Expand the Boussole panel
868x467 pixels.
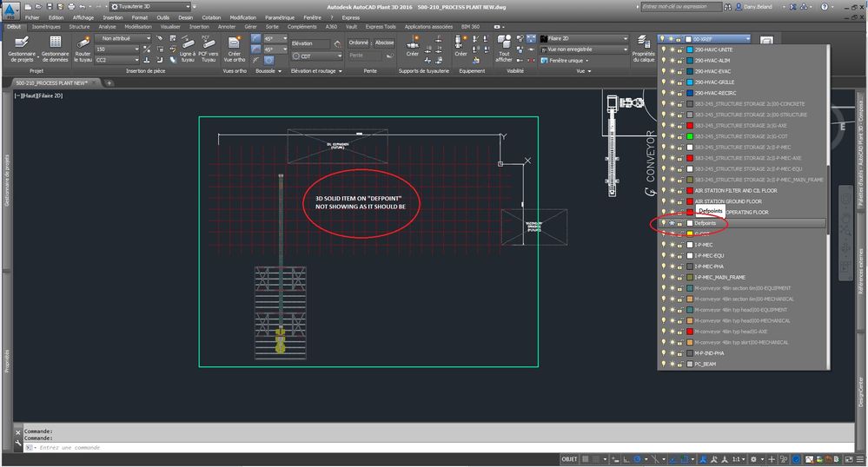(x=268, y=71)
